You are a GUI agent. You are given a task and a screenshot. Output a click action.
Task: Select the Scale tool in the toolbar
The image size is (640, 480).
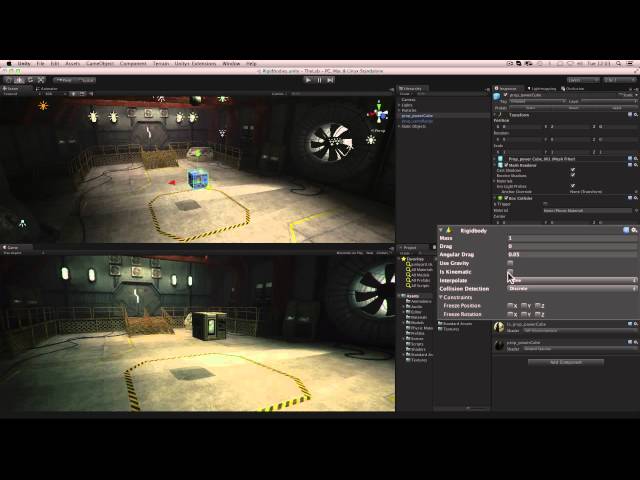(41, 80)
